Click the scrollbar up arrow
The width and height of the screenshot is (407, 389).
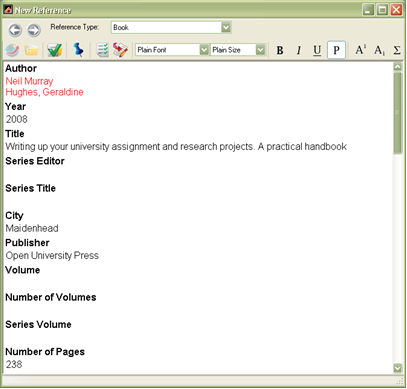[397, 67]
